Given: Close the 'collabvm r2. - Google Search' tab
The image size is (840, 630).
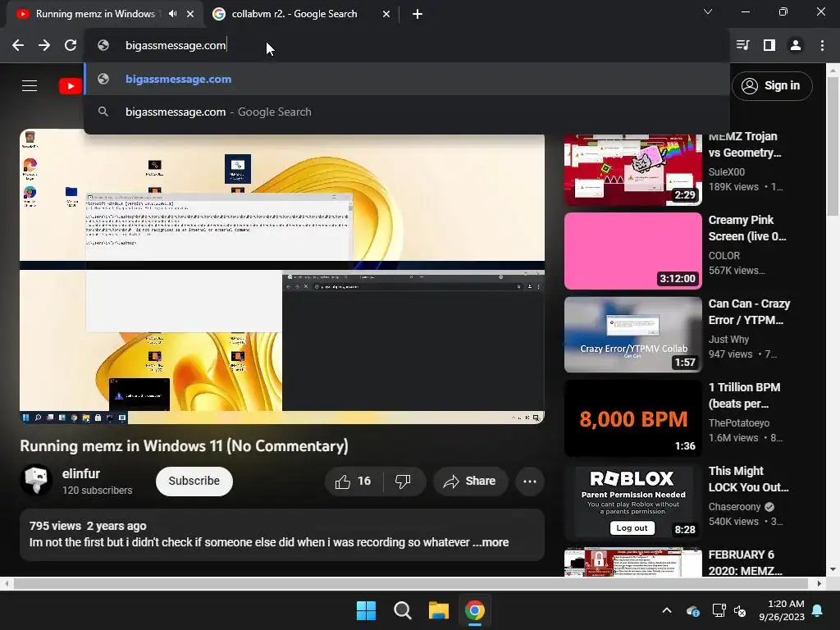Looking at the screenshot, I should point(386,14).
